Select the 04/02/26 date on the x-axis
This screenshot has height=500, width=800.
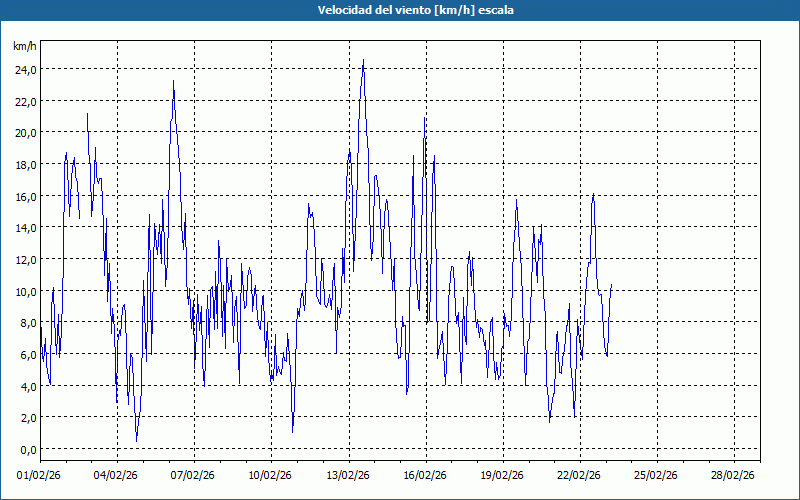pos(117,476)
